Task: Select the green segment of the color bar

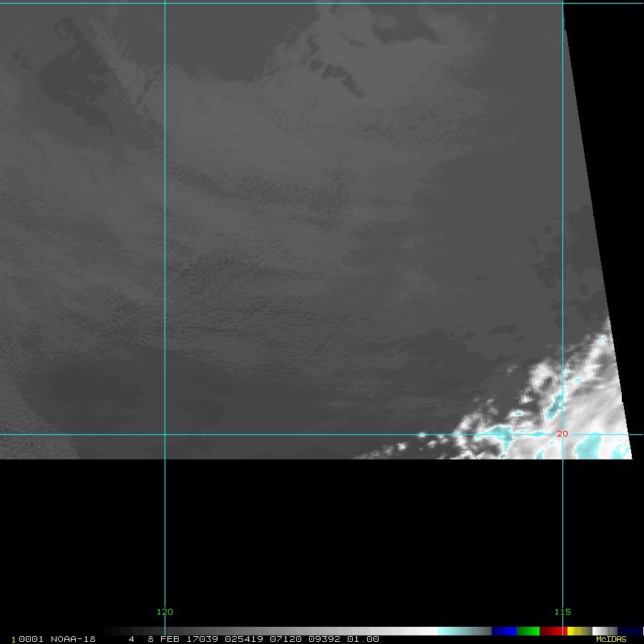Action: (527, 631)
